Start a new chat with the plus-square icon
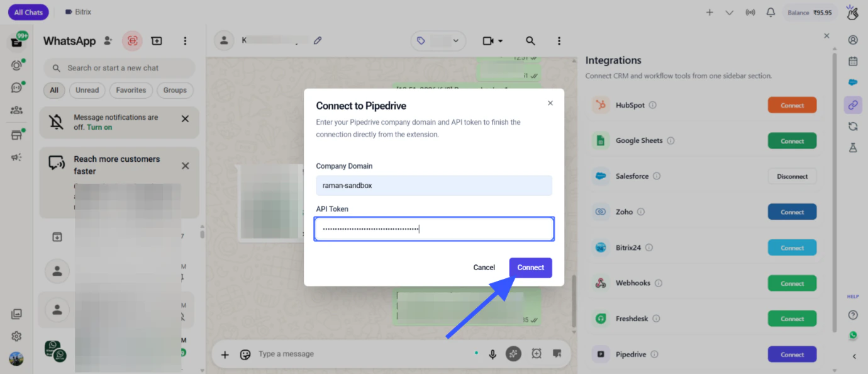This screenshot has width=868, height=374. point(157,41)
